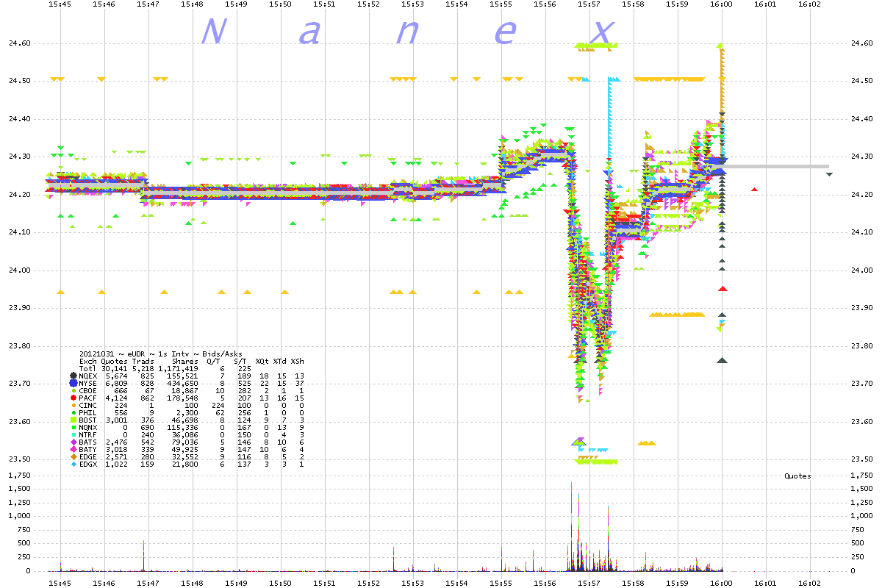Select the 'PACF' exchange name
Viewport: 882px width, 588px height.
tap(88, 398)
